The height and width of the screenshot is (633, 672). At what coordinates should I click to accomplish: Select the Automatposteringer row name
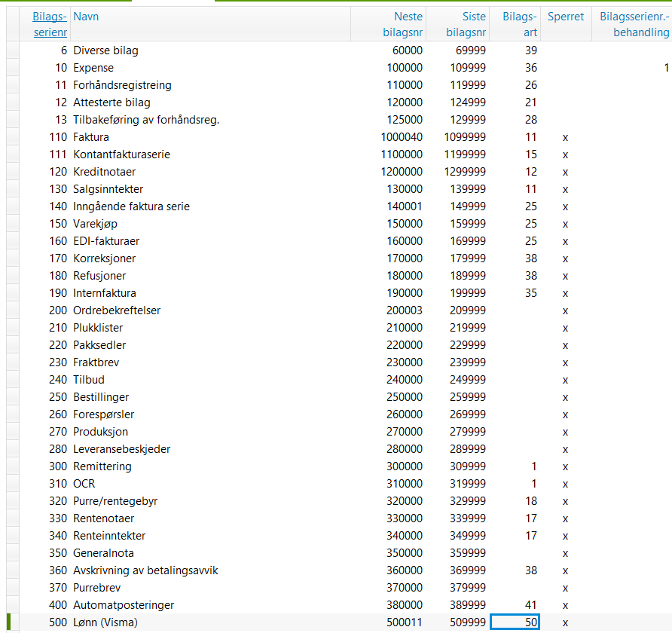tap(124, 604)
